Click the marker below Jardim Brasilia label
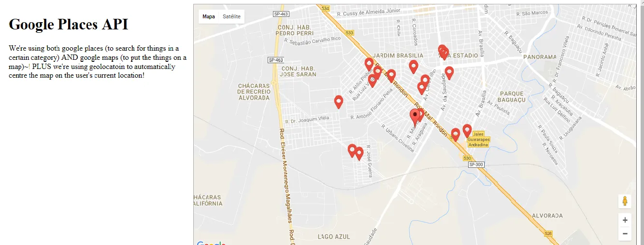Screen dimensions: 644x245 [x=414, y=67]
